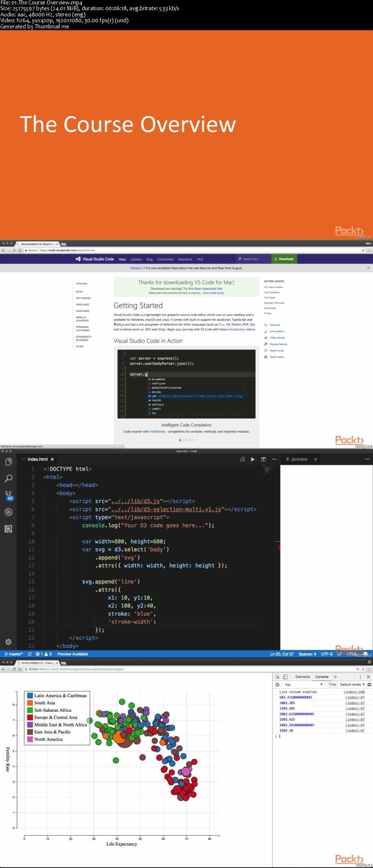Viewport: 373px width, 868px height.
Task: Open the IntelliSense link
Action: [157, 431]
